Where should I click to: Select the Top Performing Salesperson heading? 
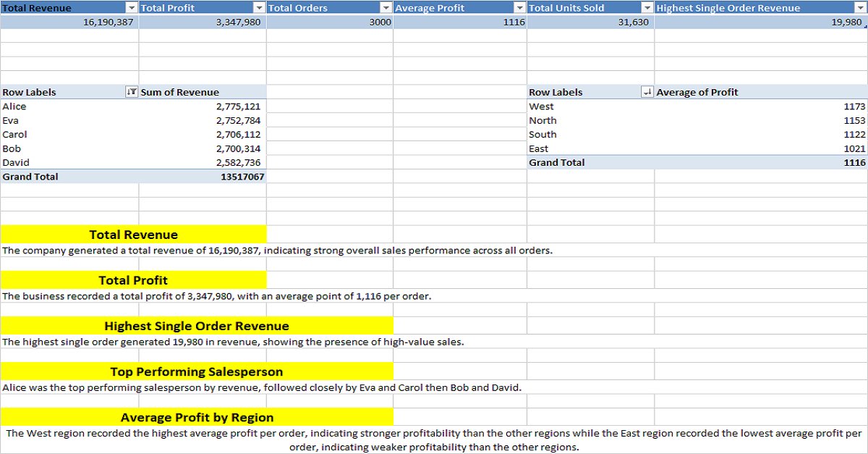pyautogui.click(x=197, y=371)
